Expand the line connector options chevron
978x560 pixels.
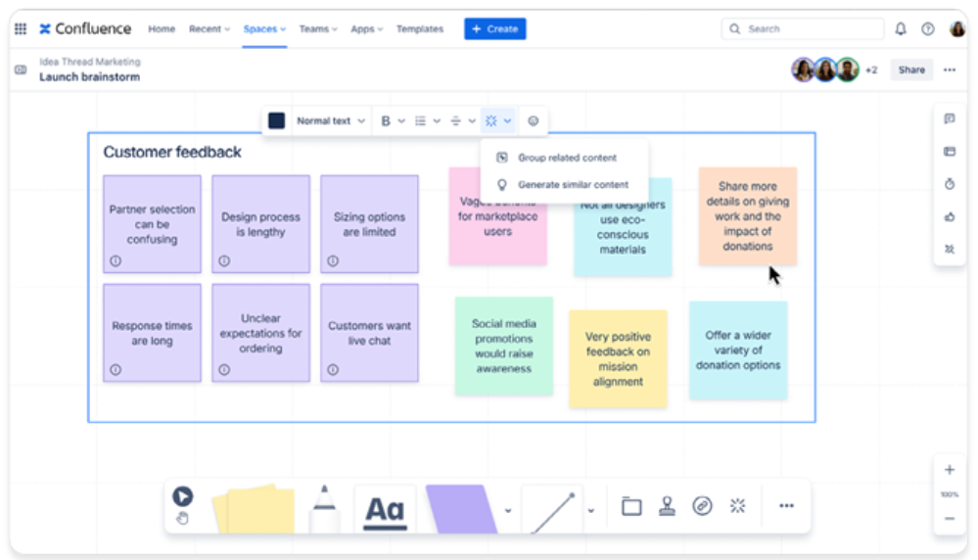coord(591,510)
